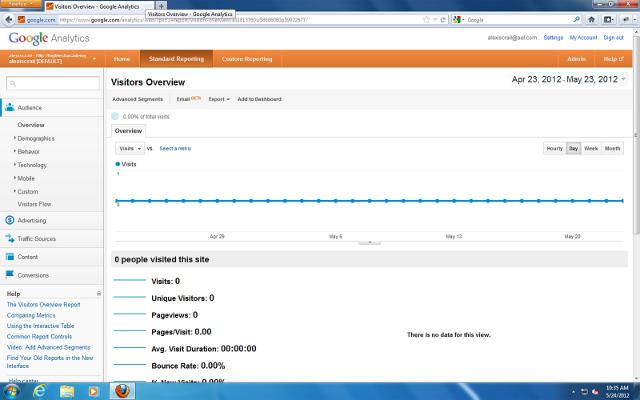The image size is (640, 400).
Task: Open the Visits metric dropdown
Action: (129, 148)
